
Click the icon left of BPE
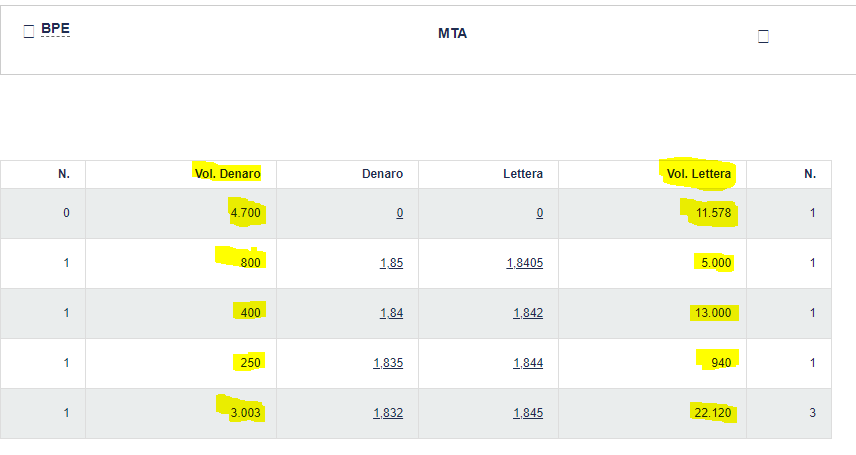coord(29,32)
